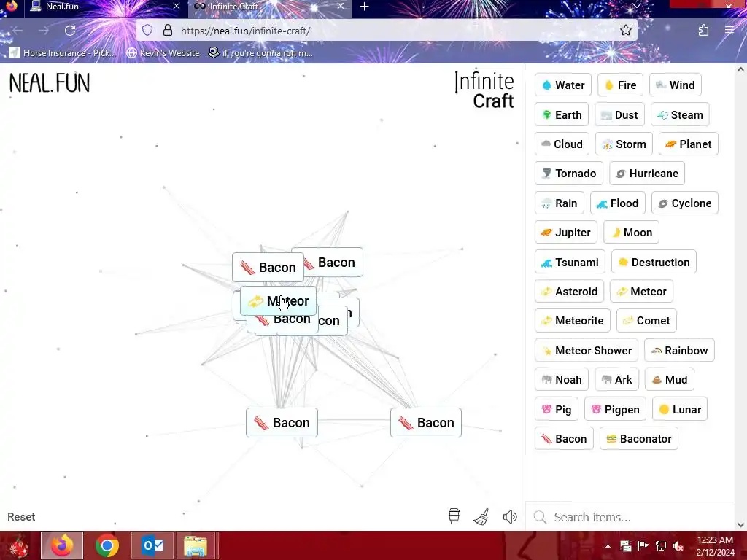View site security padlock info
This screenshot has height=560, width=747.
pos(168,31)
